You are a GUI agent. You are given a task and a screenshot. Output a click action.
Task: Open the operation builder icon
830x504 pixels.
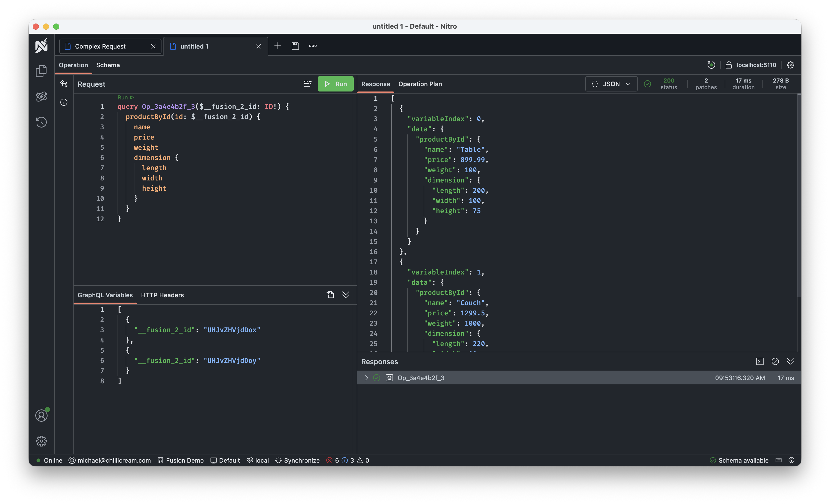point(64,84)
